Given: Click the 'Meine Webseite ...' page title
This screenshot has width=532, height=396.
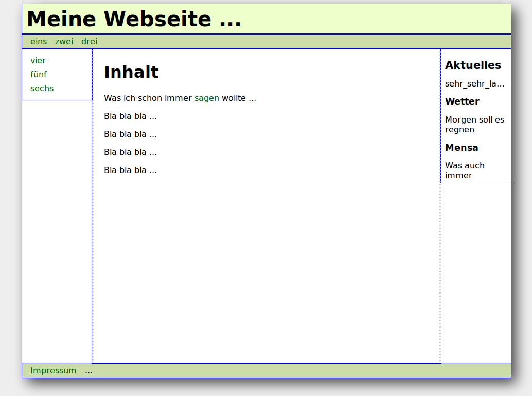Looking at the screenshot, I should pyautogui.click(x=134, y=20).
